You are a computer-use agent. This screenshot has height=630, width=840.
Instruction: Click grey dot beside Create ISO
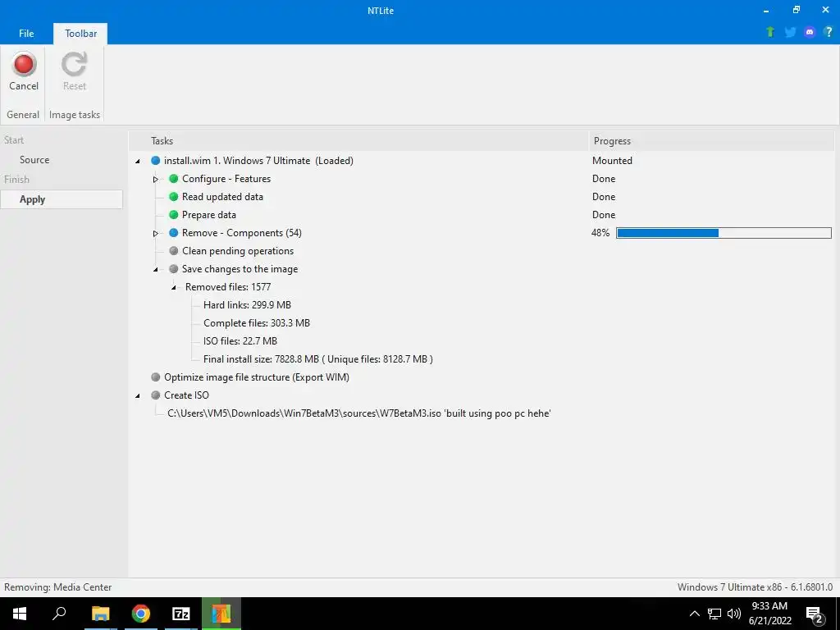pos(155,395)
